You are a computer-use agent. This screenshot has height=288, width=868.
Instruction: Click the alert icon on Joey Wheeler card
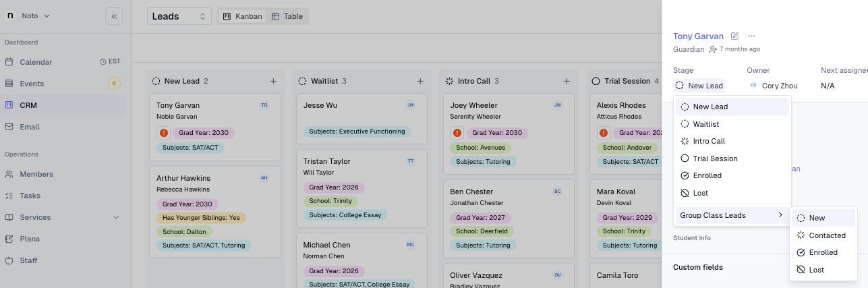click(x=457, y=133)
